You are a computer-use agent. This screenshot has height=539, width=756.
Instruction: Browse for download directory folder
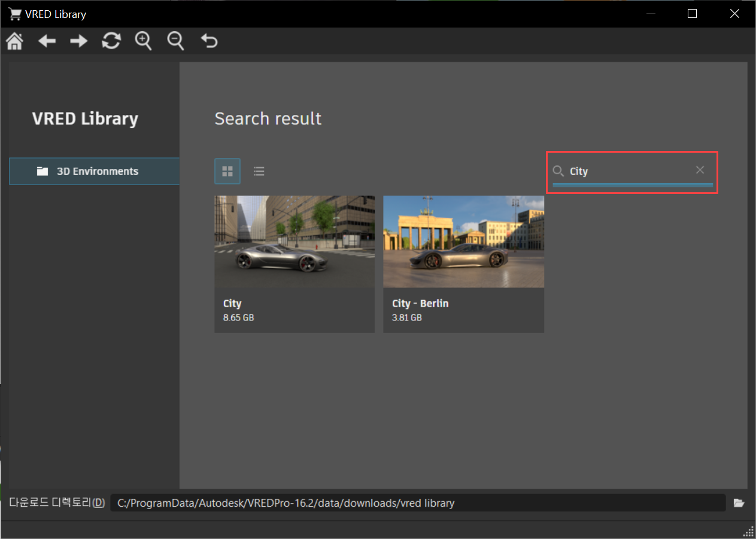[x=739, y=503]
